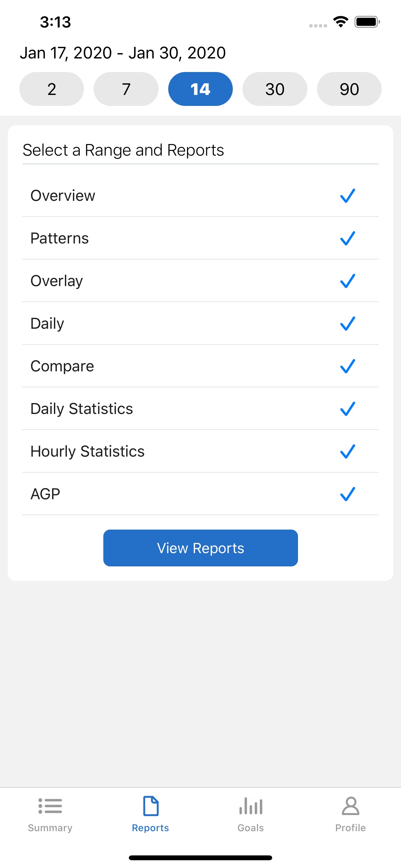Choose the 7 day range

[126, 89]
